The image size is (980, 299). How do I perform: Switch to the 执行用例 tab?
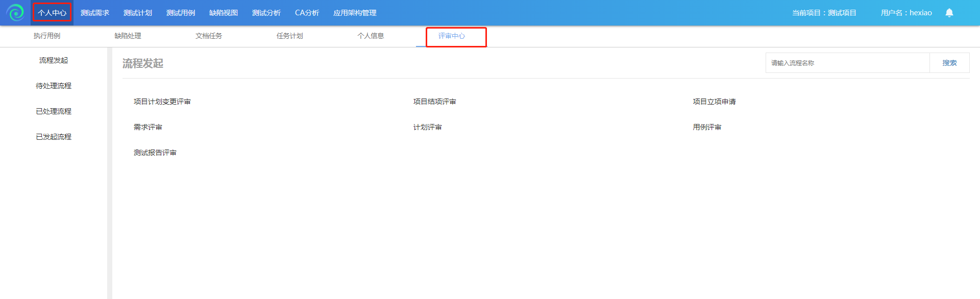click(x=47, y=36)
